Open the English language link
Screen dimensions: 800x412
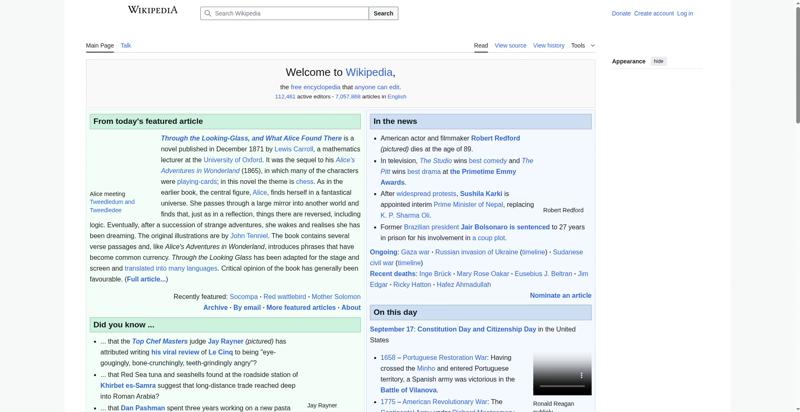pos(397,96)
